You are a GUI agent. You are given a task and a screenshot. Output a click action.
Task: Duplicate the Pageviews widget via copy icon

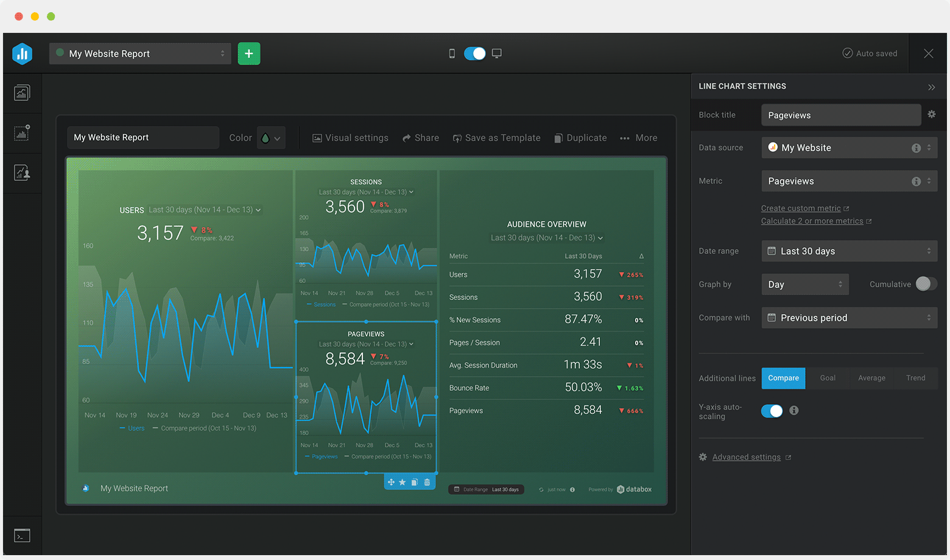point(415,481)
